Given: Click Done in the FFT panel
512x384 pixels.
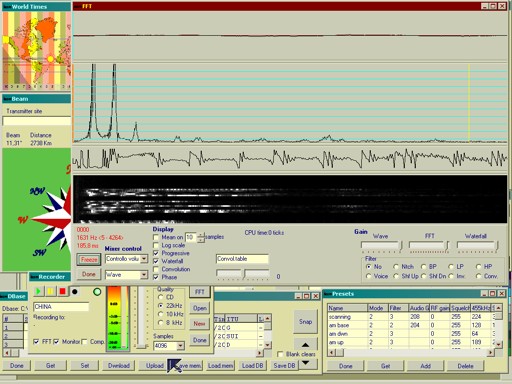Looking at the screenshot, I should point(89,274).
